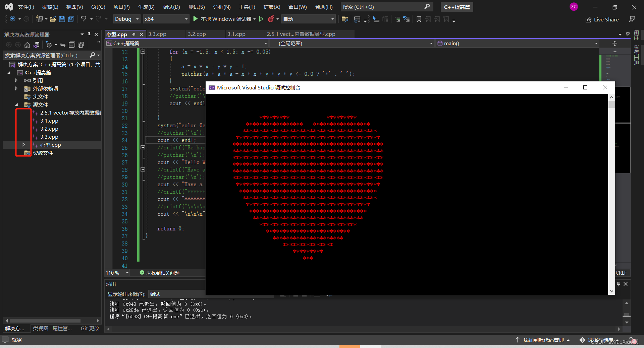This screenshot has height=348, width=644.
Task: Trigger Hot Reload with the flame icon
Action: coord(271,19)
